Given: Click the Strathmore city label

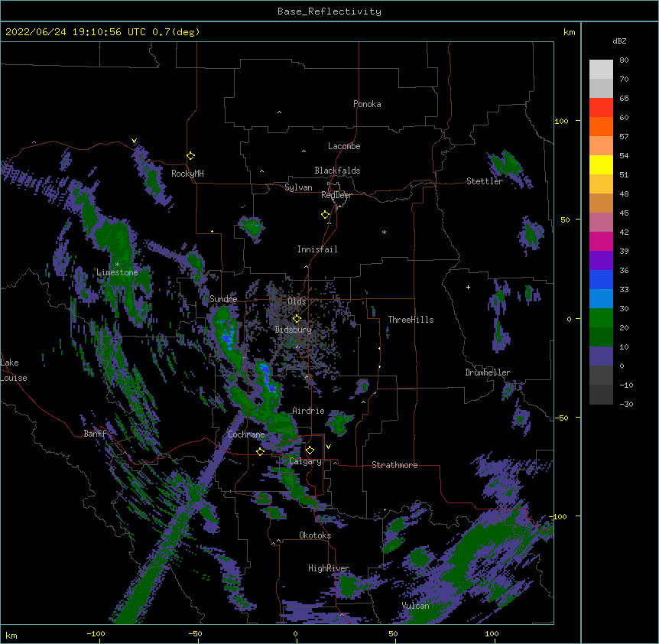Looking at the screenshot, I should pyautogui.click(x=394, y=465).
